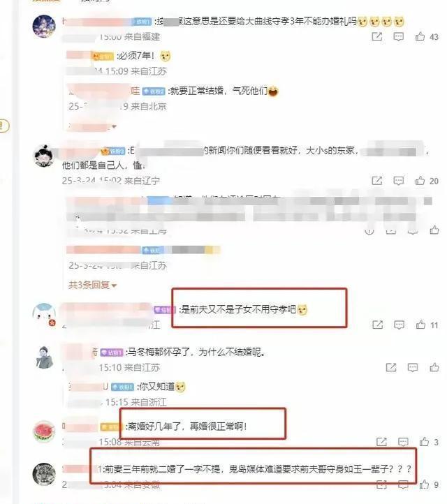The height and width of the screenshot is (504, 447).
Task: Open the snow leopard avatar profile
Action: coord(44,474)
